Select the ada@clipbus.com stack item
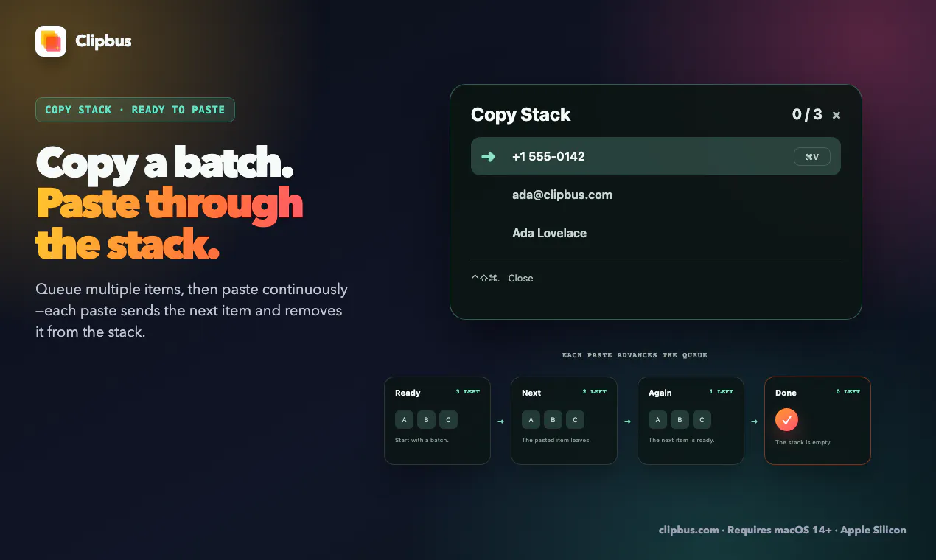This screenshot has width=936, height=560. 656,195
